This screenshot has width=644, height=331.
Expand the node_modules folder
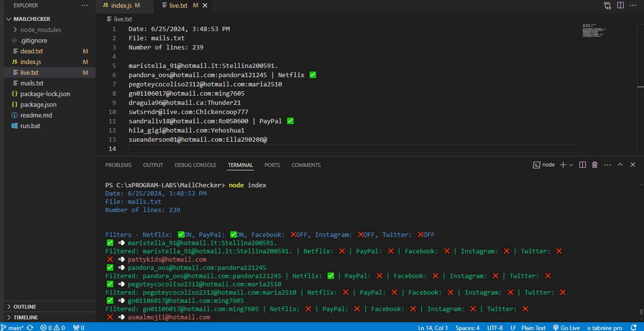(41, 30)
